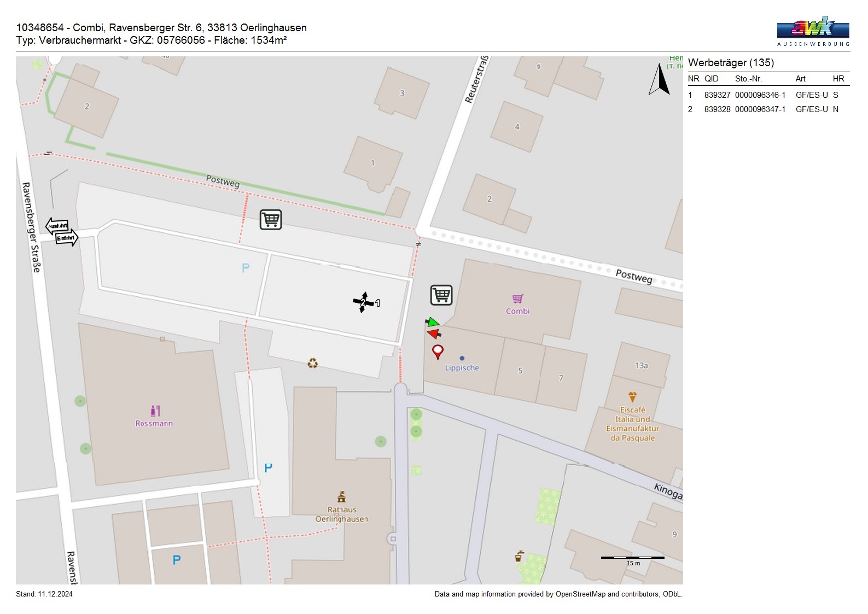This screenshot has height=614, width=868.
Task: Click the Rathaus Oerlinghausen town hall icon
Action: [341, 496]
